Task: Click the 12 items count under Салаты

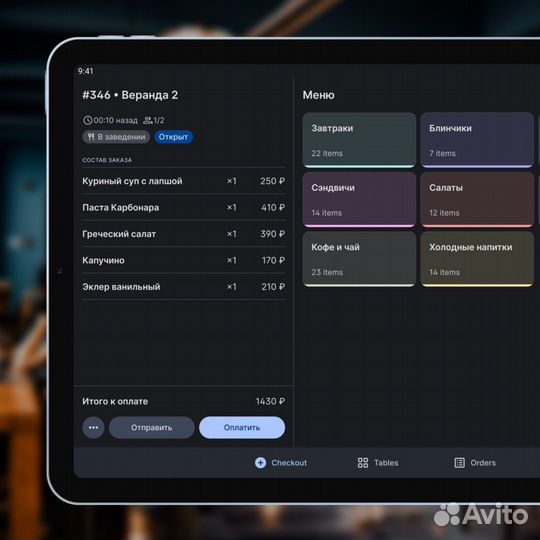Action: pos(444,213)
